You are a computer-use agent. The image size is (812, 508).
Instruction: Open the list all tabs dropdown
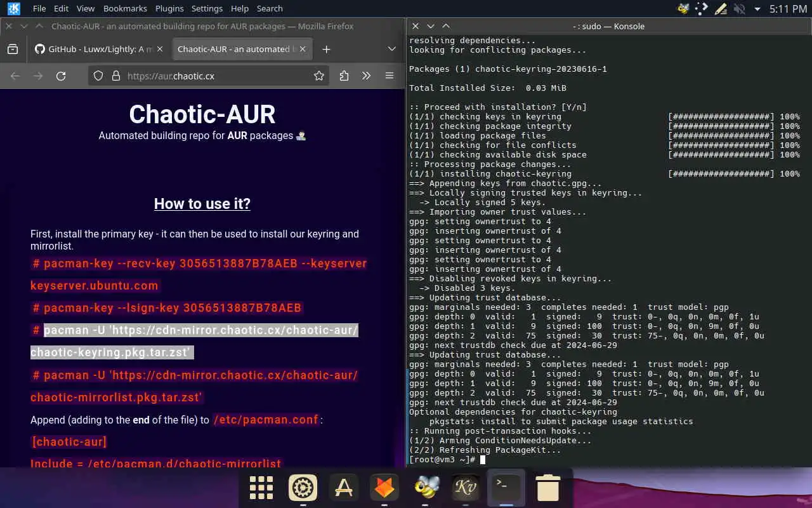click(391, 49)
